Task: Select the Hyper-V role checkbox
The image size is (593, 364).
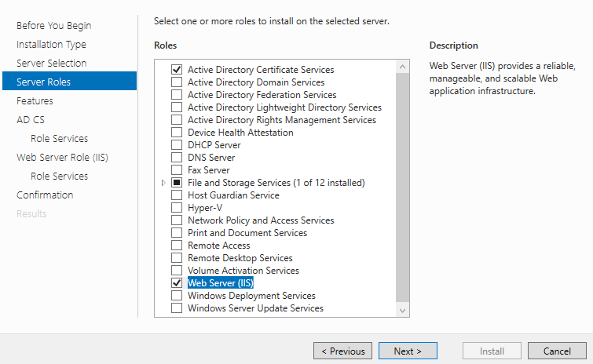Action: tap(177, 207)
